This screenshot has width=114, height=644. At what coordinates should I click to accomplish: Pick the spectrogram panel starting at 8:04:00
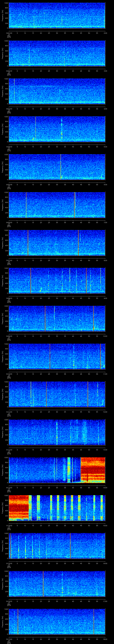tap(57, 129)
